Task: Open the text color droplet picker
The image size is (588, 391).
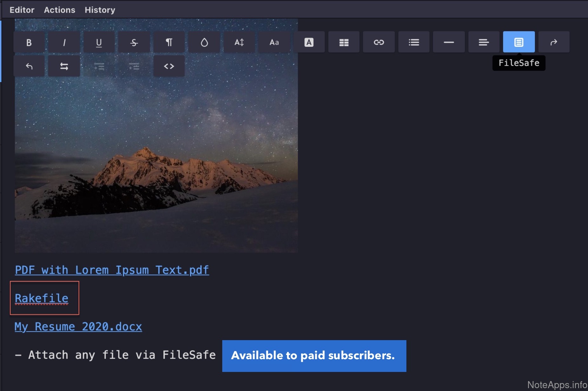Action: pyautogui.click(x=204, y=42)
